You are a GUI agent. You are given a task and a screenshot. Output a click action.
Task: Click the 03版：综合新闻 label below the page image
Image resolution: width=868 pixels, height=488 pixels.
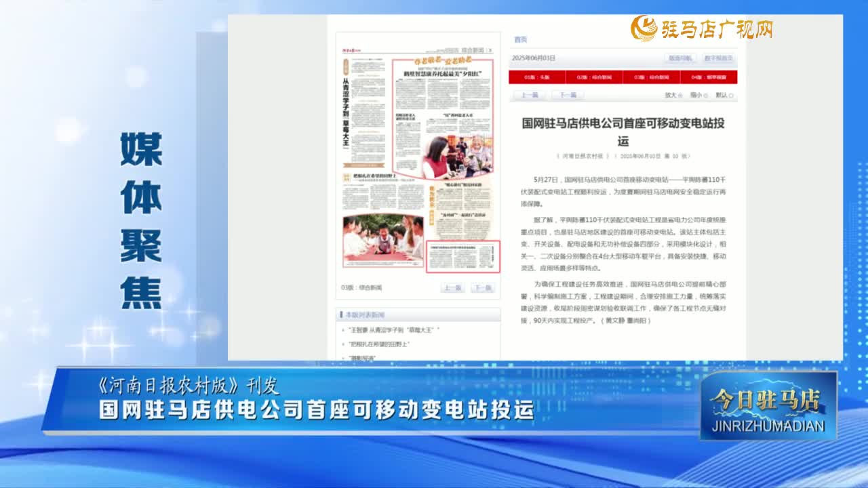pyautogui.click(x=361, y=288)
